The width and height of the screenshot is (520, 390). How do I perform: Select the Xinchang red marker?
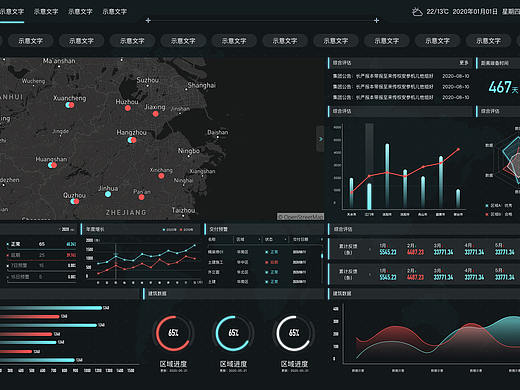pyautogui.click(x=161, y=176)
